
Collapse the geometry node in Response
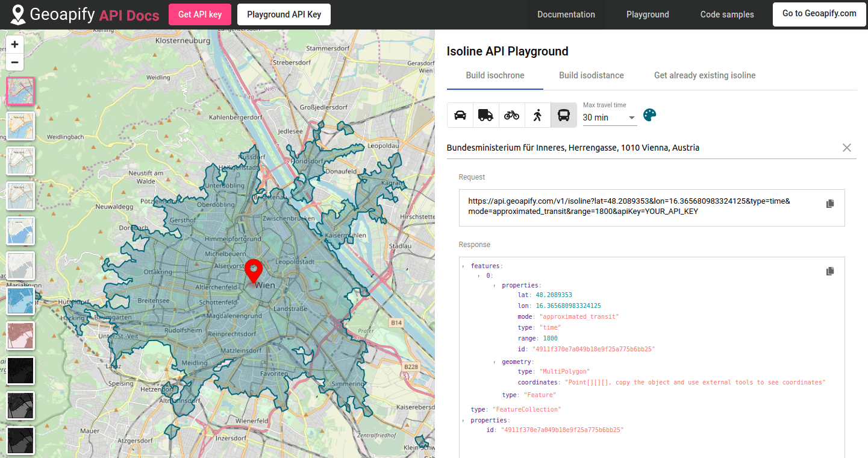(x=495, y=362)
